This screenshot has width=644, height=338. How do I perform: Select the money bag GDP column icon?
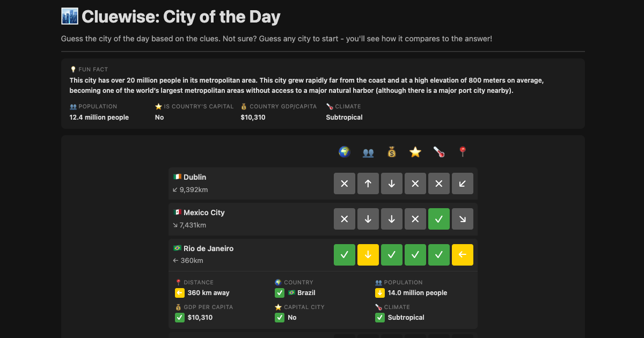(391, 152)
